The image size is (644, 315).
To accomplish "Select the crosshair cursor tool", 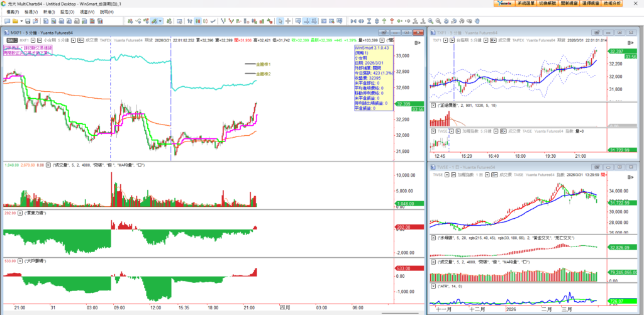I will [288, 21].
